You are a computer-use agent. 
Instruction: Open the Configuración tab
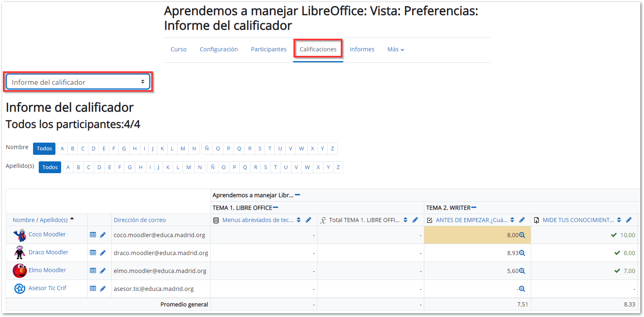[x=218, y=49]
